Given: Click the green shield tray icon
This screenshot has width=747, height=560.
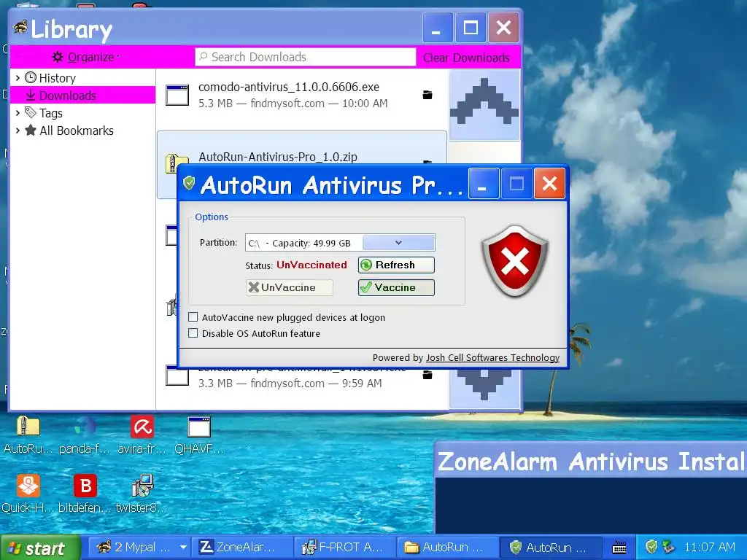Looking at the screenshot, I should tap(651, 547).
